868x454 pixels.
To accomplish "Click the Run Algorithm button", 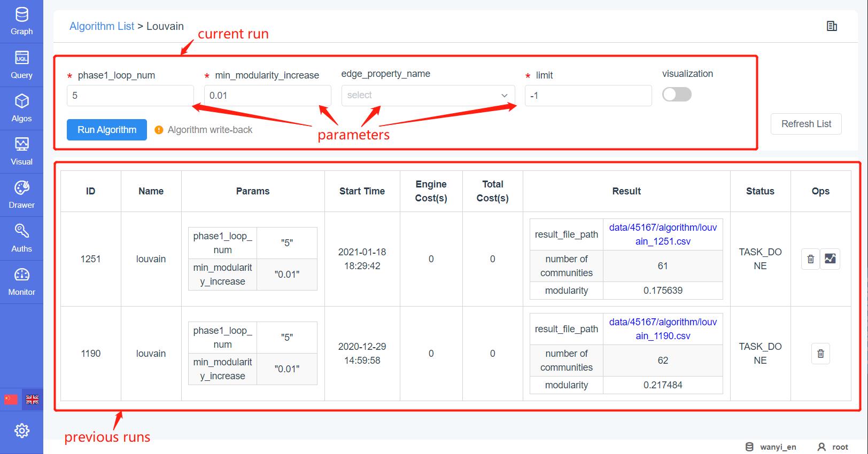I will click(107, 130).
